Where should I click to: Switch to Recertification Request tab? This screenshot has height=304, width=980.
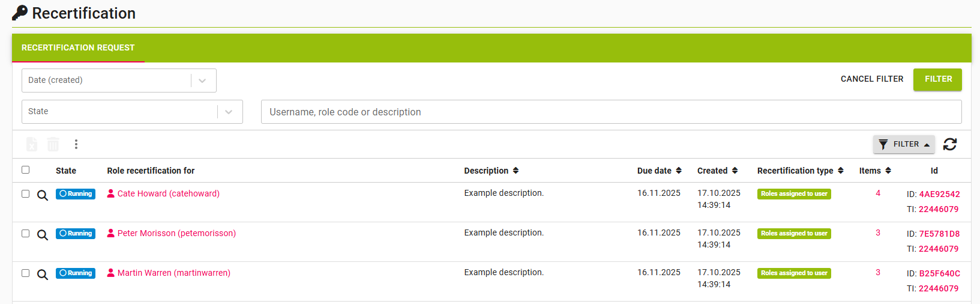(x=78, y=47)
